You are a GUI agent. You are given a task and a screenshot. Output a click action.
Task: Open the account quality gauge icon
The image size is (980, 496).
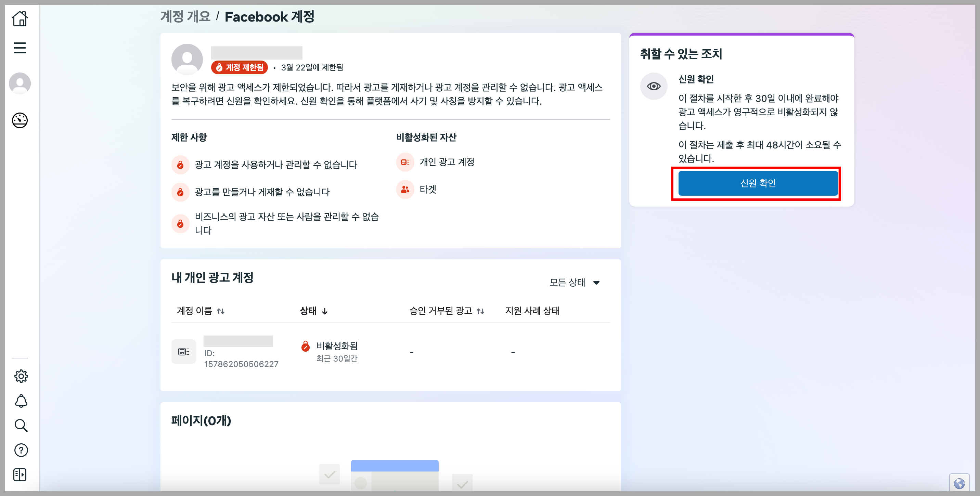tap(20, 120)
